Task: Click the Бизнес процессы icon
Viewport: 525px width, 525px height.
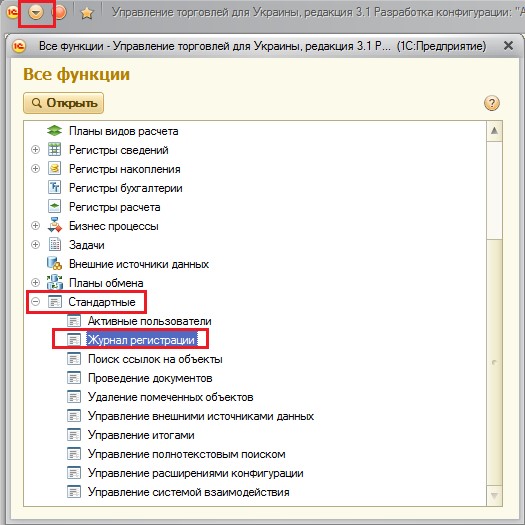Action: pos(55,226)
